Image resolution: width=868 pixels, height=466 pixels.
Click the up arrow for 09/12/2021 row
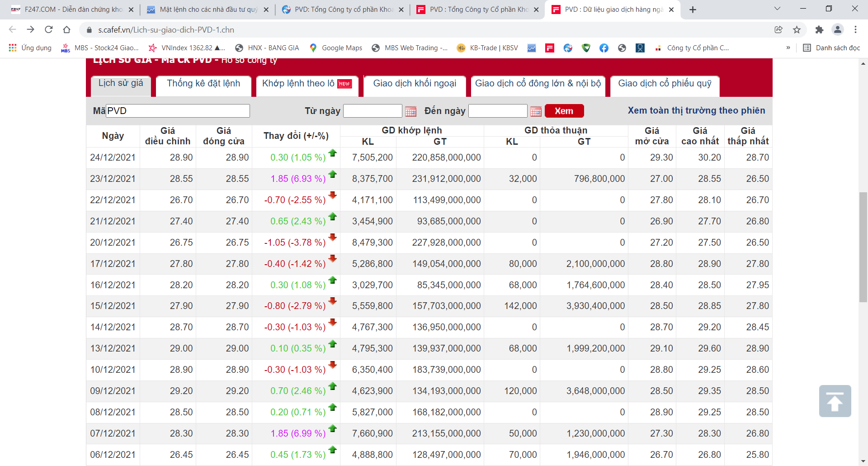(x=333, y=386)
